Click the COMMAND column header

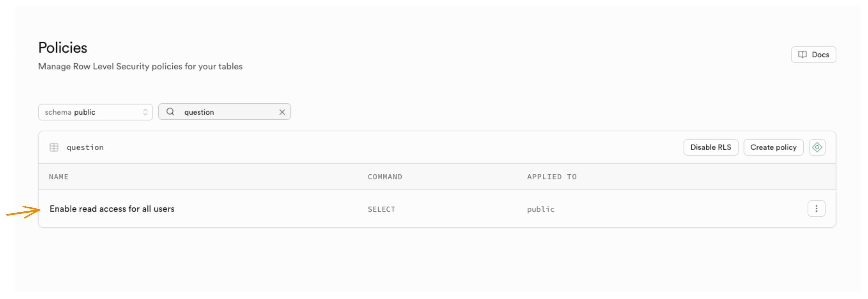385,177
